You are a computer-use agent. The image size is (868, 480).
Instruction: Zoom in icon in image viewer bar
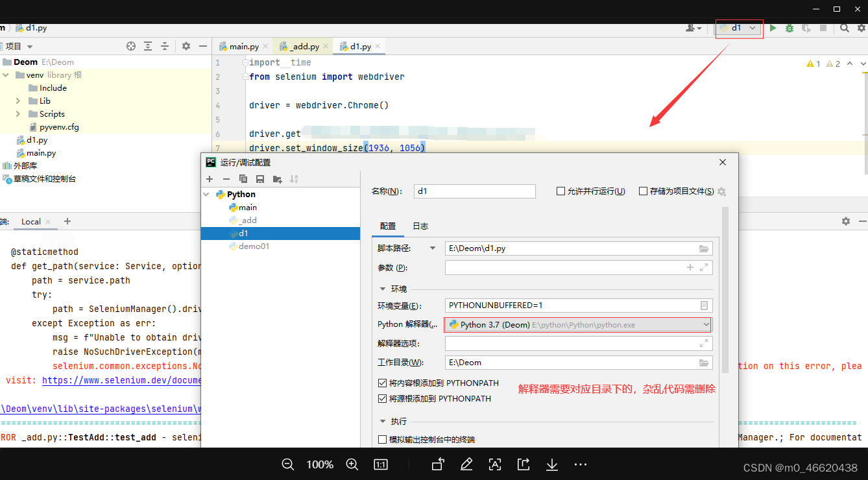(352, 464)
